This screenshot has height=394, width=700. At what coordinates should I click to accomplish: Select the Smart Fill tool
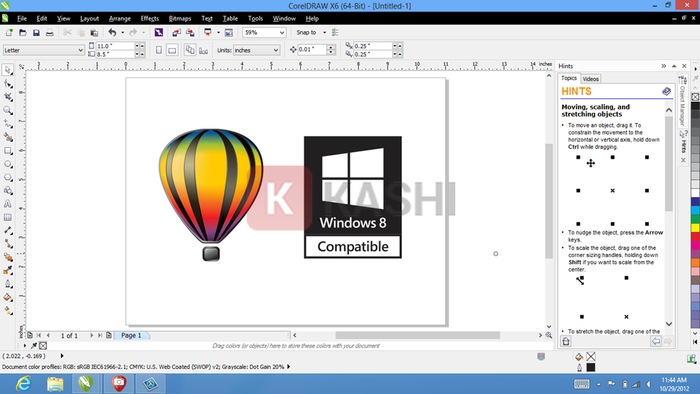tap(8, 137)
